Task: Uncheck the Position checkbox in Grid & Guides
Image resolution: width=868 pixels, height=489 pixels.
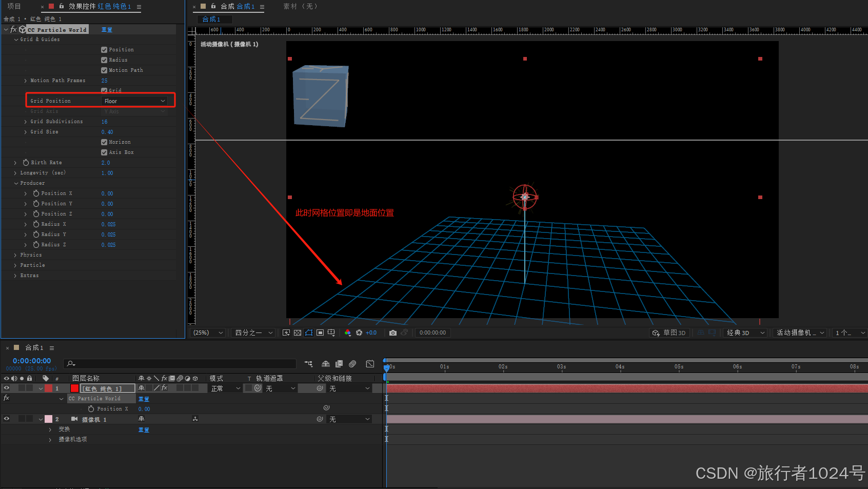Action: coord(104,50)
